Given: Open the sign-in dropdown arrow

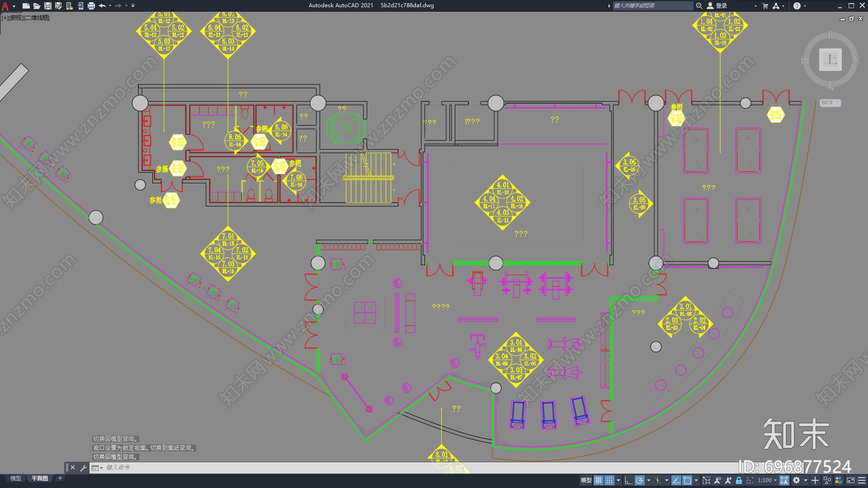Looking at the screenshot, I should pos(755,6).
